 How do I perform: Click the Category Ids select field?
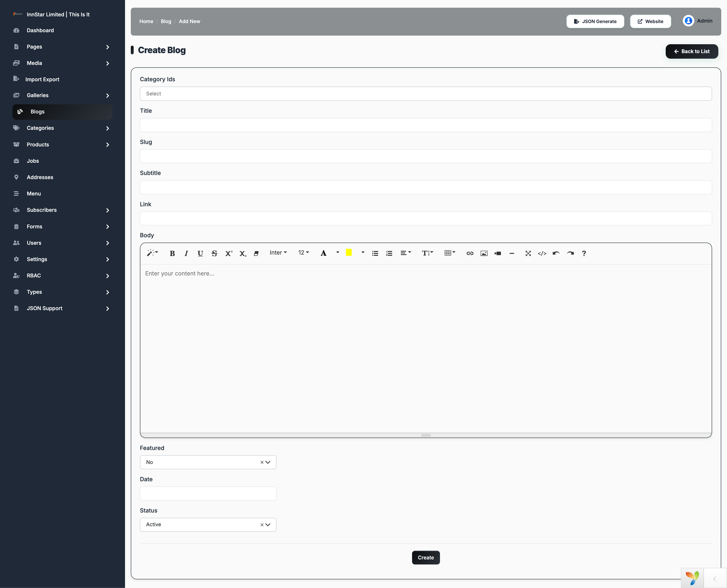[x=426, y=94]
